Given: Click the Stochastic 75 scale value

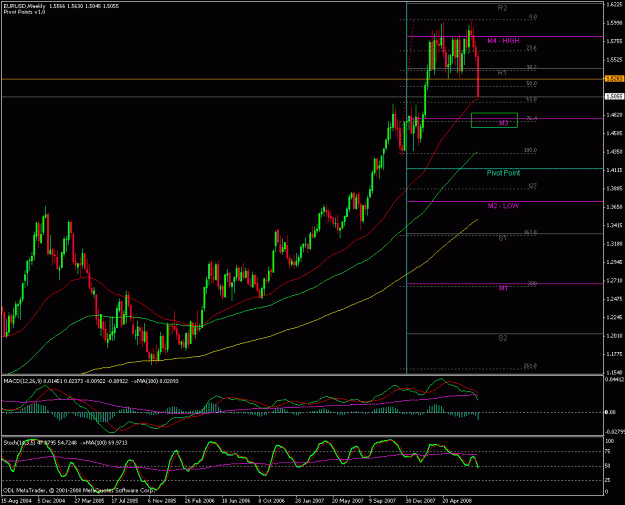Looking at the screenshot, I should coord(609,451).
